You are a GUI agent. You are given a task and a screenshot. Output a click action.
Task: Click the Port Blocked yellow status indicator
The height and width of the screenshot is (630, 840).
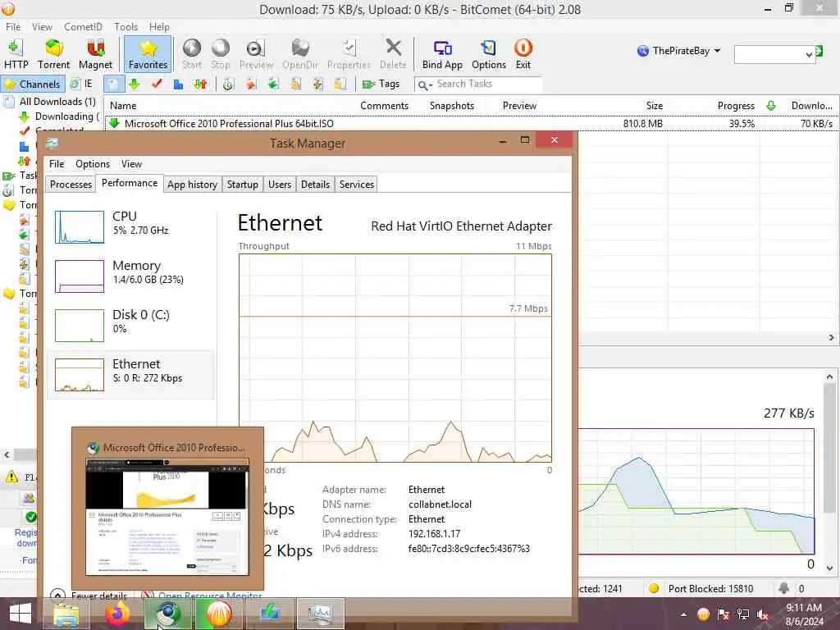[653, 589]
